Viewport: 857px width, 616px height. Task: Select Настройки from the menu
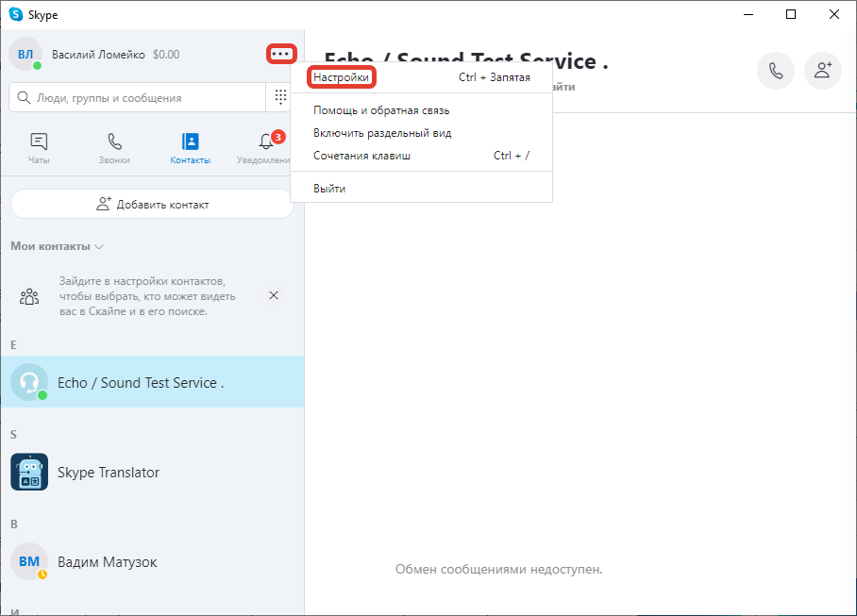pos(342,77)
